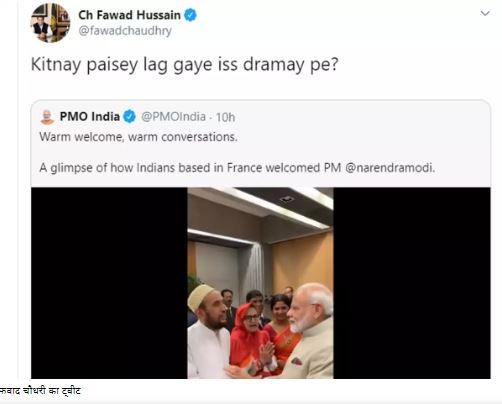Click the black letterbox area right of video
This screenshot has height=404, width=502.
[x=412, y=283]
